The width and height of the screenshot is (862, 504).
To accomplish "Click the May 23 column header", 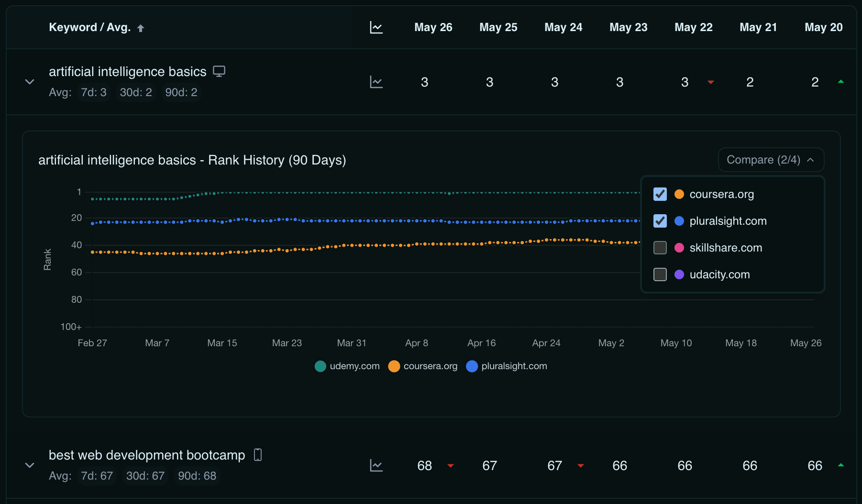I will point(629,27).
